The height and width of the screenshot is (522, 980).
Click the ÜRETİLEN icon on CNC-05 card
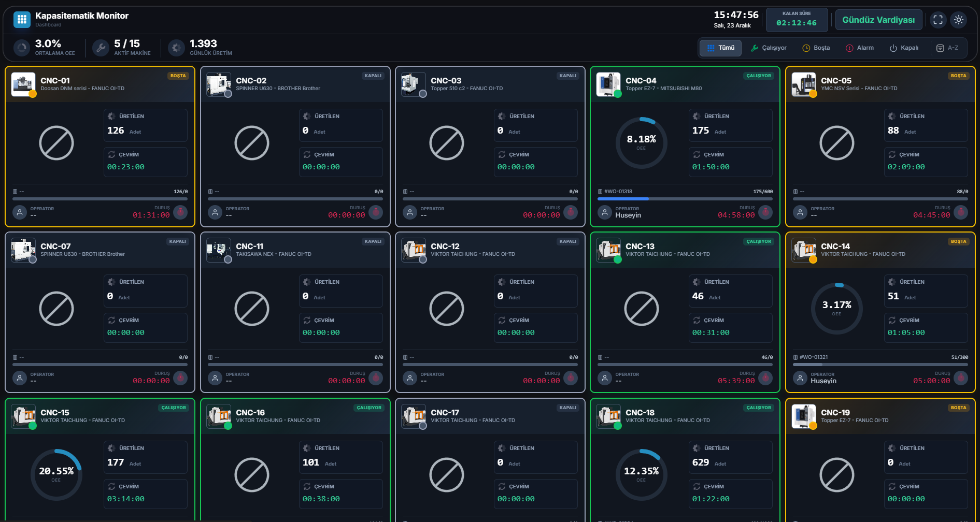tap(892, 116)
